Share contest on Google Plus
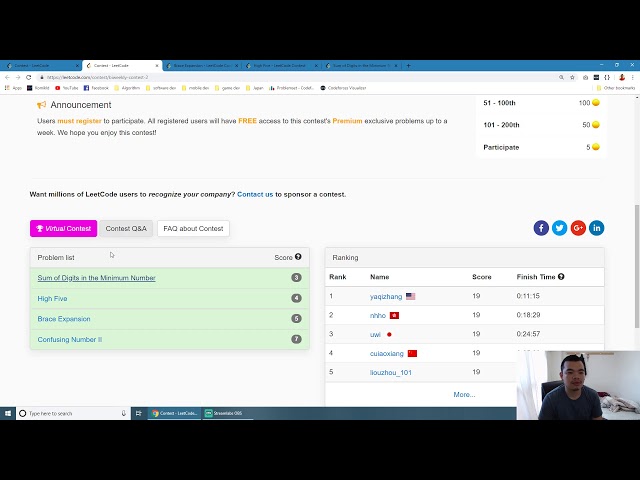Screen dimensions: 640x480 pyautogui.click(x=578, y=228)
